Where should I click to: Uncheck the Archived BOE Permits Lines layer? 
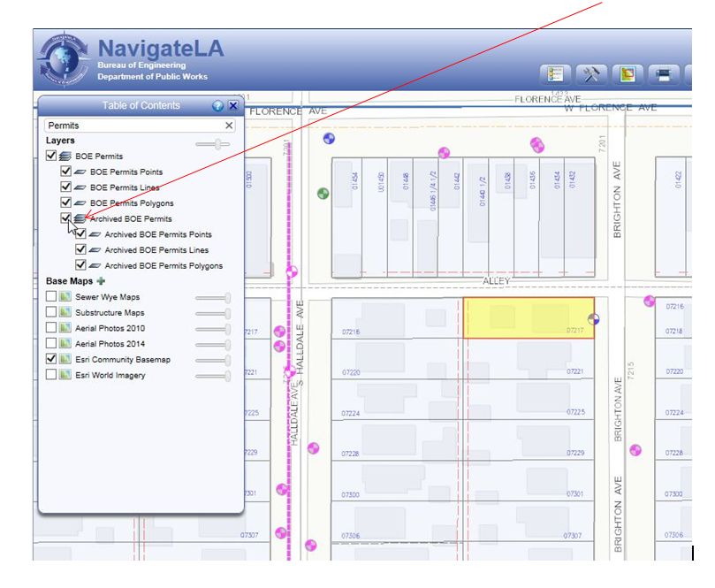pyautogui.click(x=80, y=249)
